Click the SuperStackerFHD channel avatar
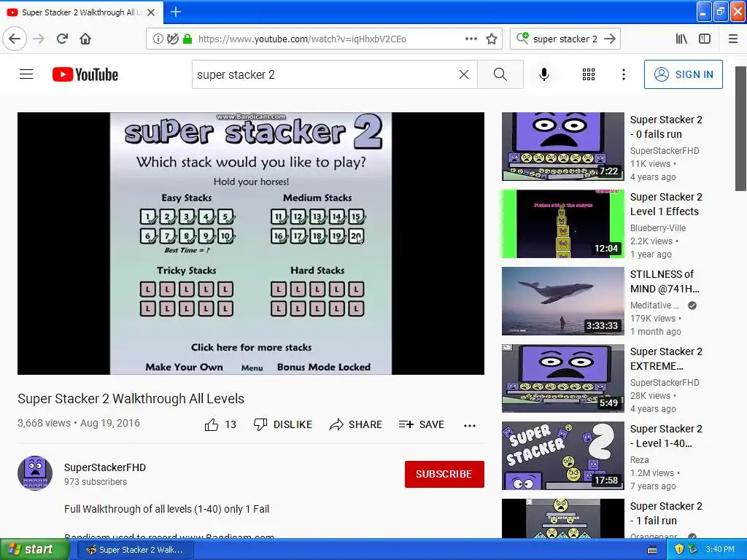 [x=35, y=472]
